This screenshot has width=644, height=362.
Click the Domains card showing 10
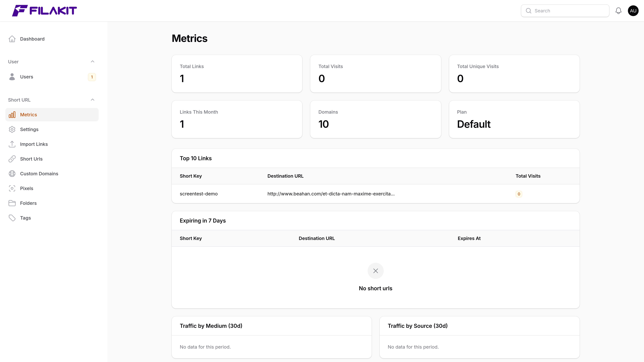(376, 119)
